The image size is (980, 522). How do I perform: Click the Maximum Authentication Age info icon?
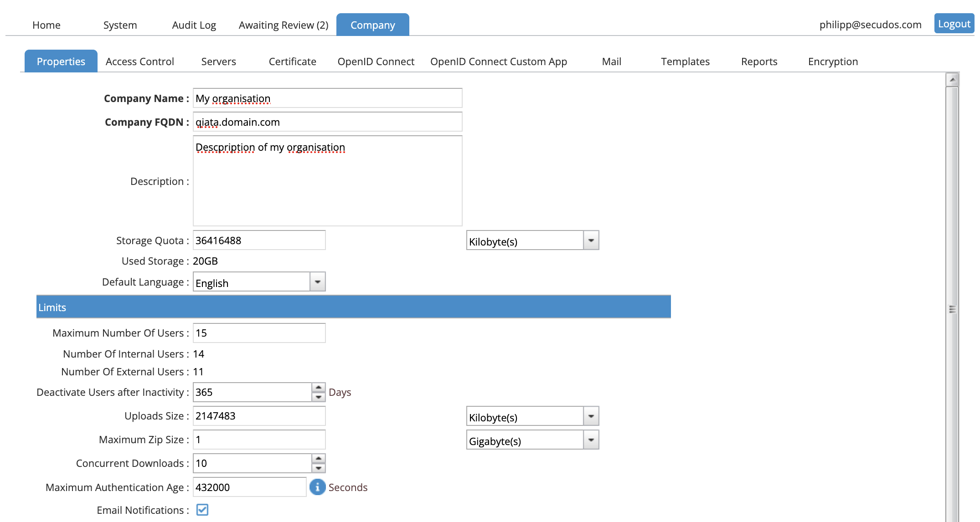coord(317,487)
